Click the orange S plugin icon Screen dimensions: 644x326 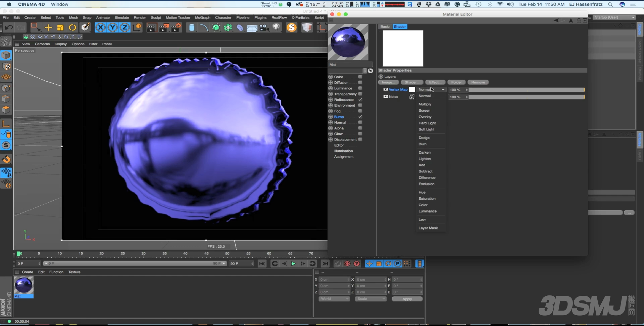[292, 28]
